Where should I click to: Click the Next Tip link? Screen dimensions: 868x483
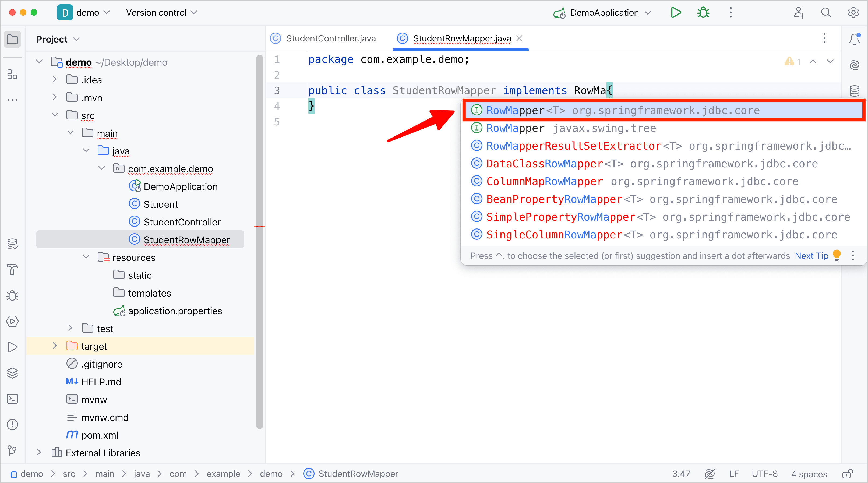pyautogui.click(x=811, y=256)
